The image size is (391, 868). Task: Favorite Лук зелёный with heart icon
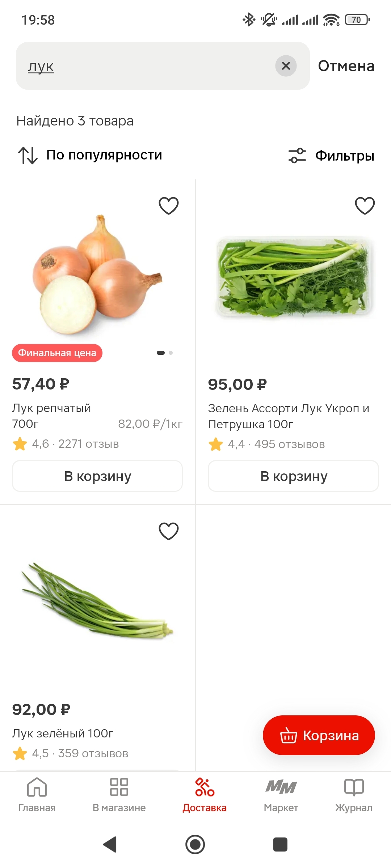click(169, 531)
